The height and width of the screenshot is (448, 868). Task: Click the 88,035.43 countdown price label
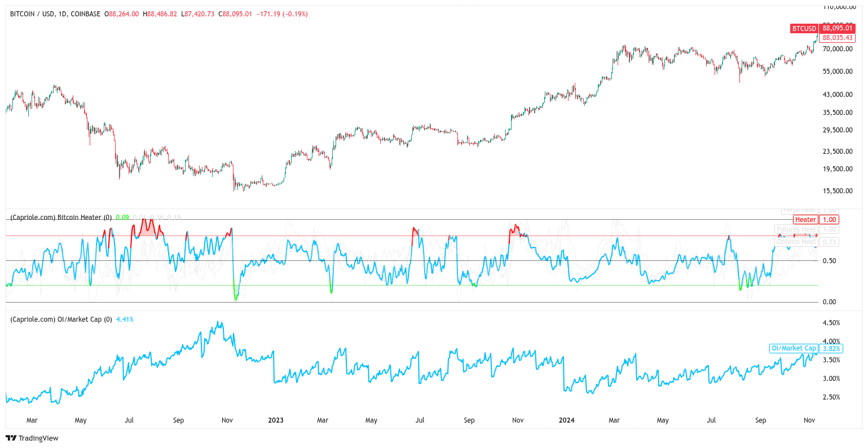click(836, 38)
